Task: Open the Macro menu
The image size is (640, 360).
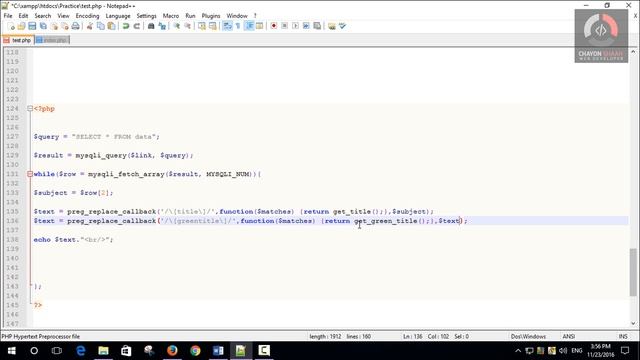Action: (171, 16)
